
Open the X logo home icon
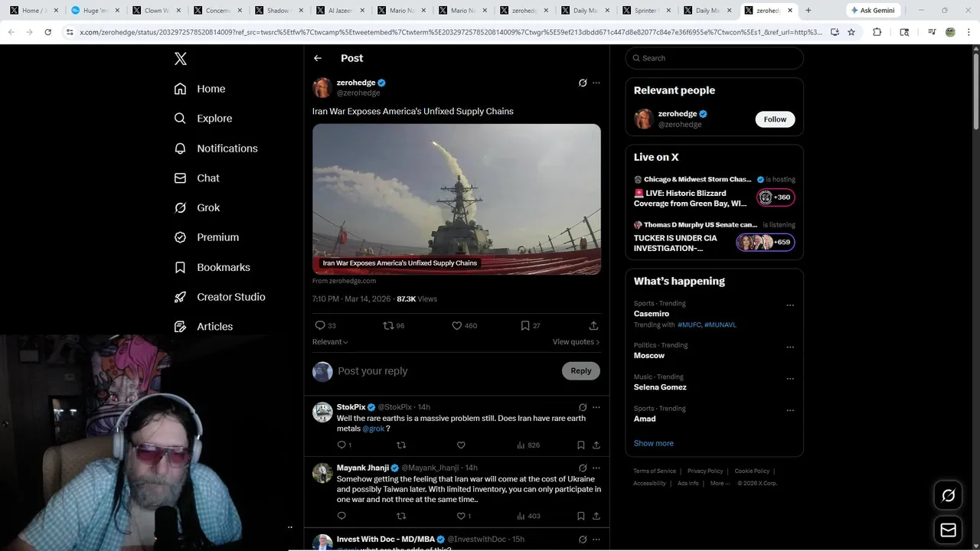[181, 59]
